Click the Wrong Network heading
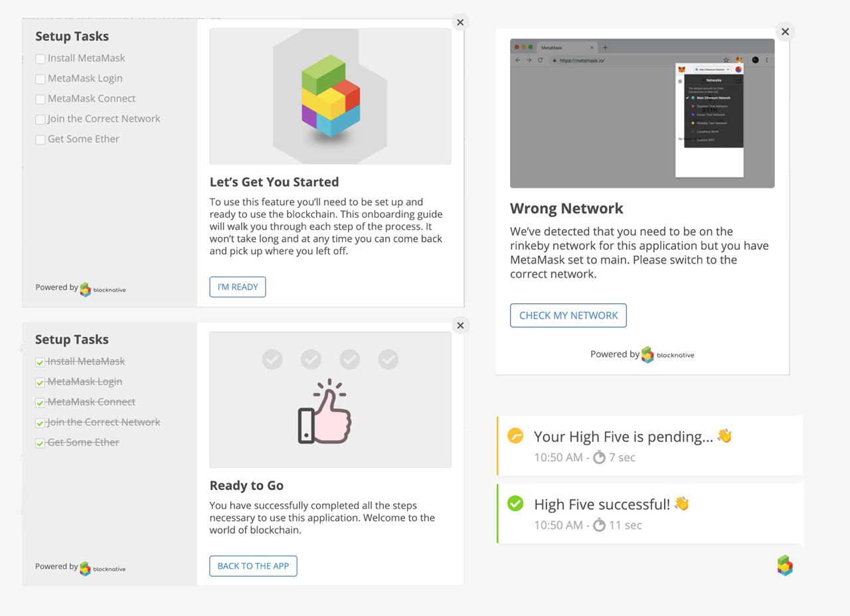 (566, 208)
